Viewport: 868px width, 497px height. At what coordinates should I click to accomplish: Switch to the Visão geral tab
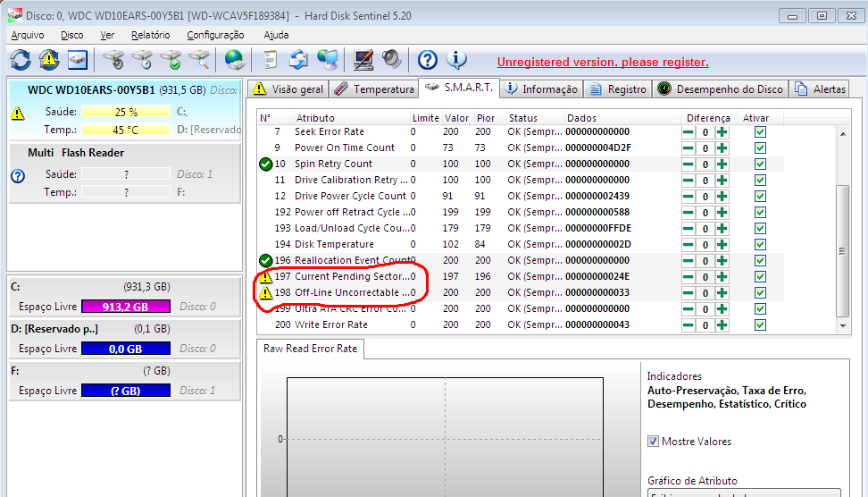288,89
